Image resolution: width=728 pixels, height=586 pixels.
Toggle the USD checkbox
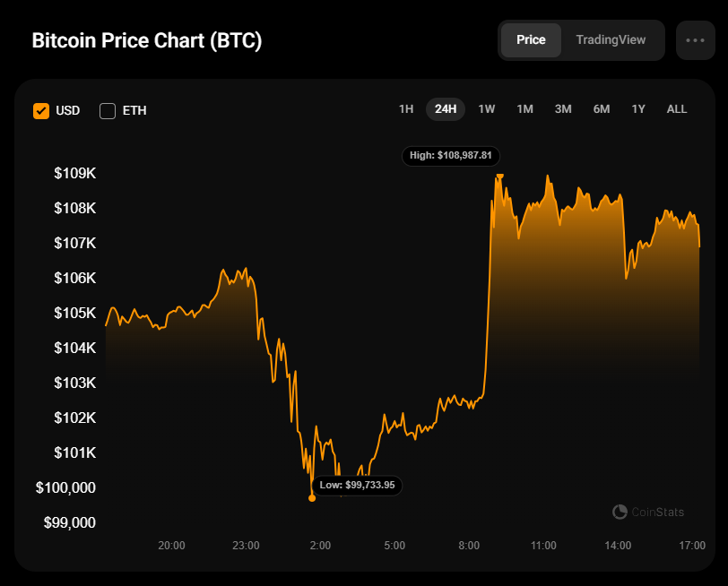pyautogui.click(x=41, y=111)
